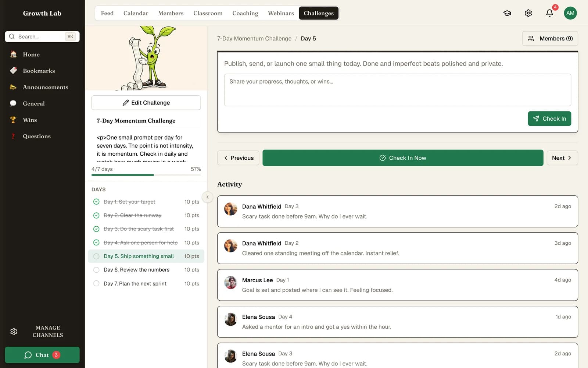Viewport: 588px width, 368px height.
Task: Open Manage Channels gear icon
Action: coord(14,332)
